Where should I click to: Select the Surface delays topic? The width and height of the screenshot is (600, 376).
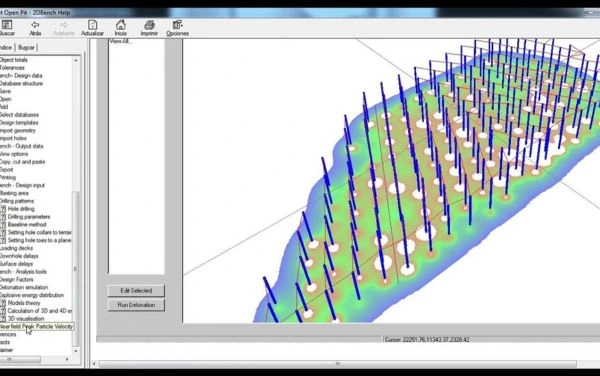pyautogui.click(x=16, y=264)
